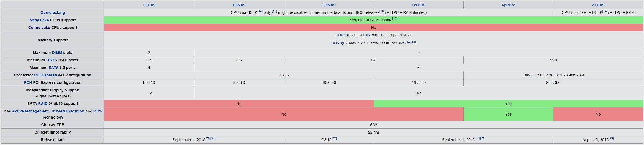Follow the PCI Express link
The height and width of the screenshot is (145, 644).
[x=45, y=75]
